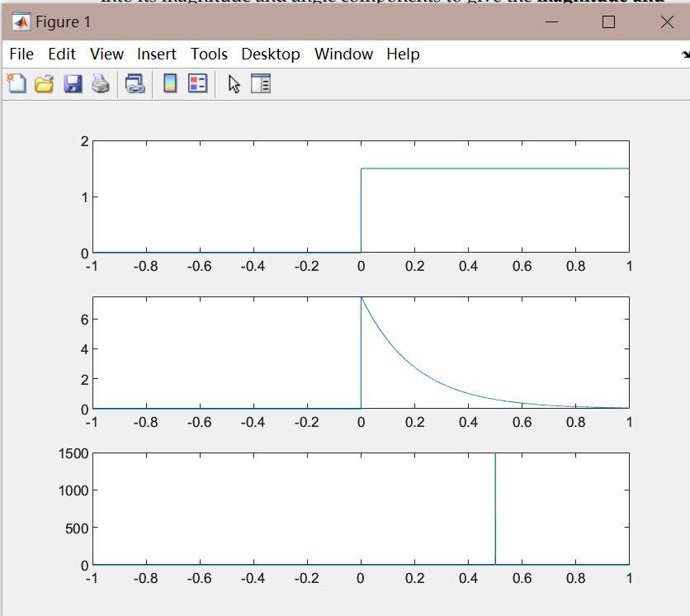The width and height of the screenshot is (690, 616).
Task: Click the MATLAB logo in the title bar
Action: click(x=21, y=21)
